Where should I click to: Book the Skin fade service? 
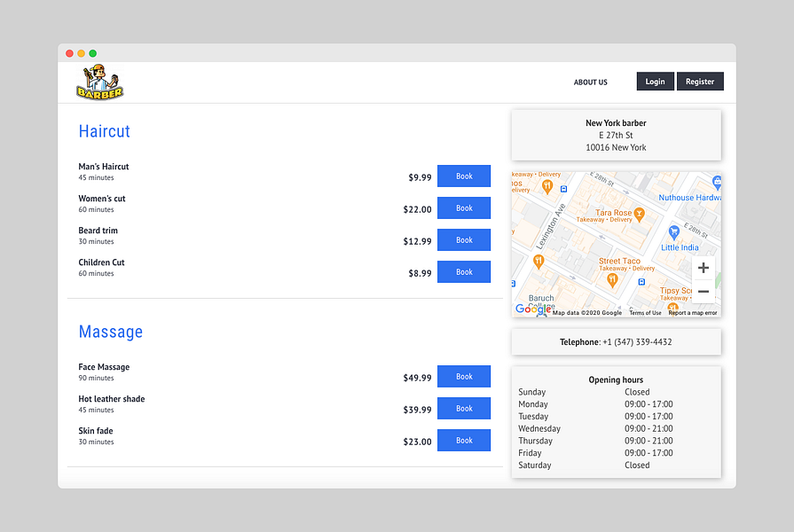click(x=464, y=441)
